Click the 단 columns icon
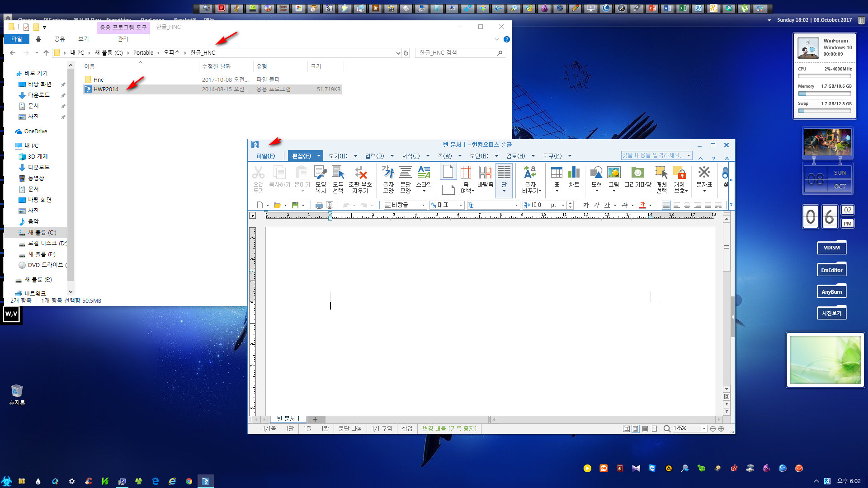Viewport: 868px width, 488px height. [504, 179]
